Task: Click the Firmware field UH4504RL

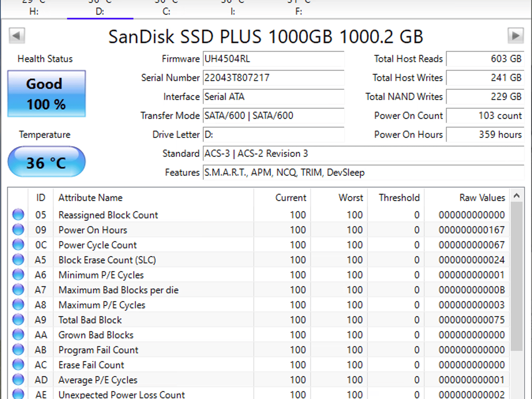Action: 274,59
